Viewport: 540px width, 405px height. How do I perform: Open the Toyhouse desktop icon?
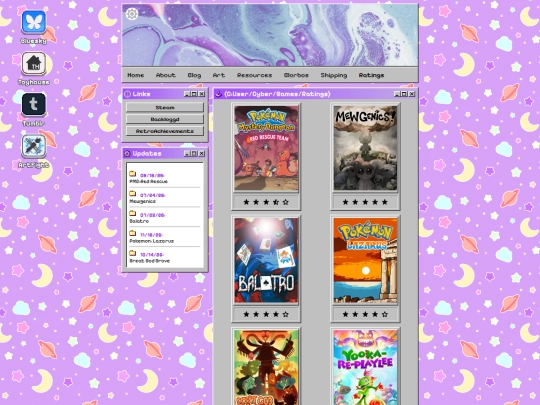(33, 63)
